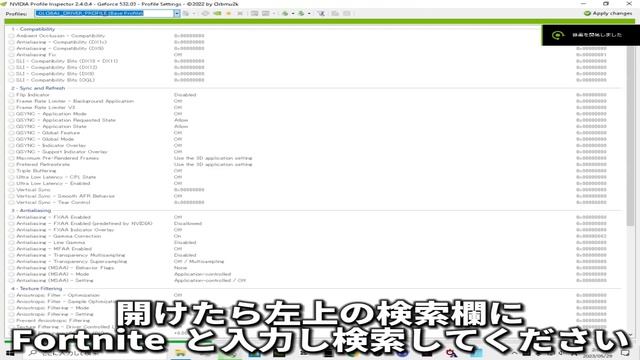The height and width of the screenshot is (360, 640).
Task: Open the 'Use the 3D application setting' value of Maximum Pre-Rendered Frames
Action: [x=213, y=158]
